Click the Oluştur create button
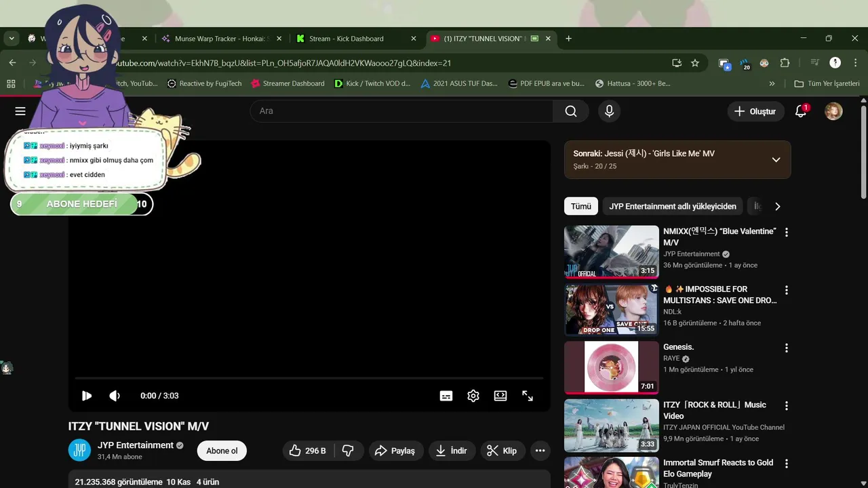The width and height of the screenshot is (868, 488). [755, 111]
